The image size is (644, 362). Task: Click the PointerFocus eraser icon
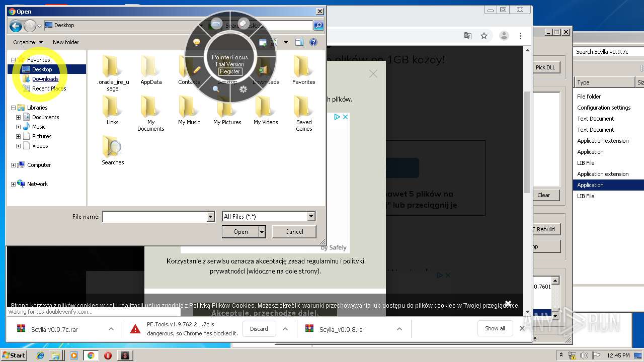click(x=244, y=23)
